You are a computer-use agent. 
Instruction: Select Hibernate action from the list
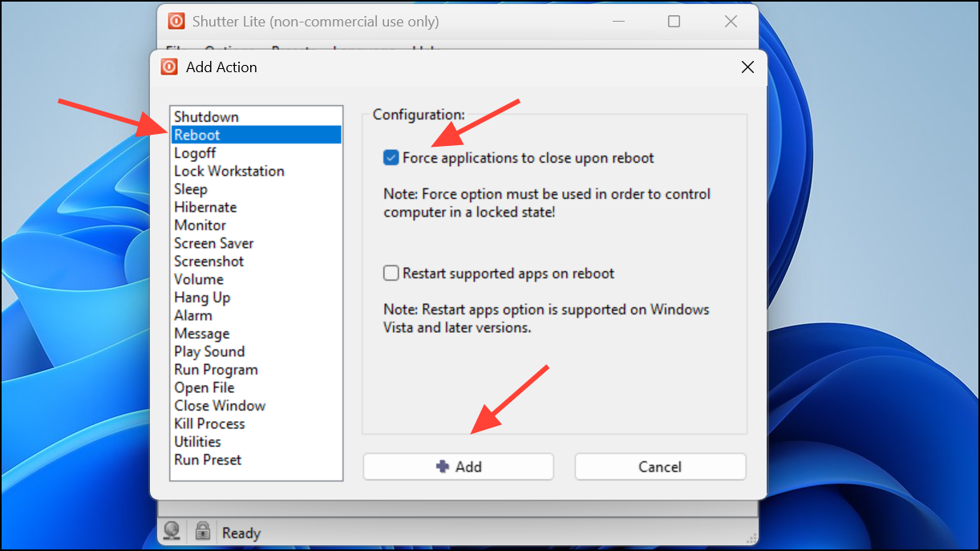(x=257, y=207)
